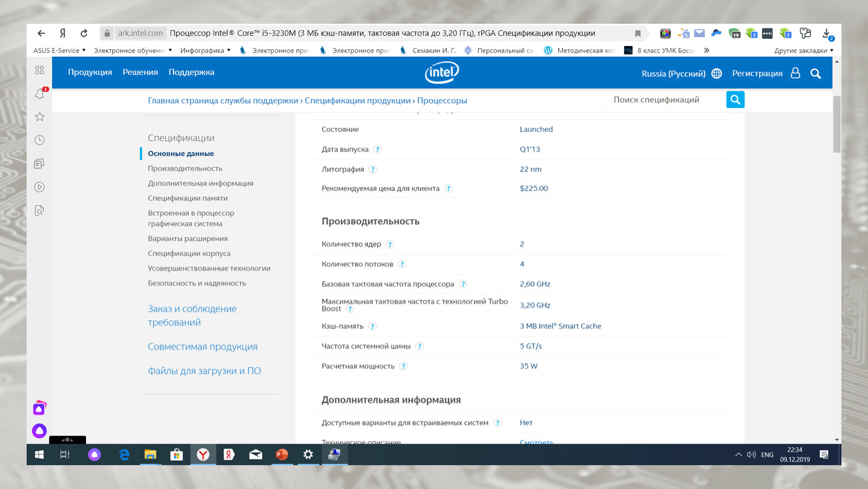Open PowerPoint from the Windows taskbar

click(x=281, y=454)
